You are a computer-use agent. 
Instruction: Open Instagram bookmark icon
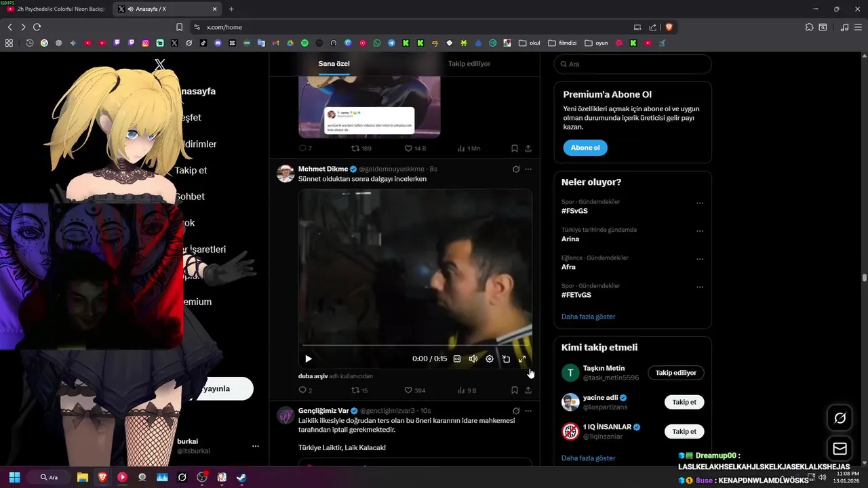(x=145, y=43)
